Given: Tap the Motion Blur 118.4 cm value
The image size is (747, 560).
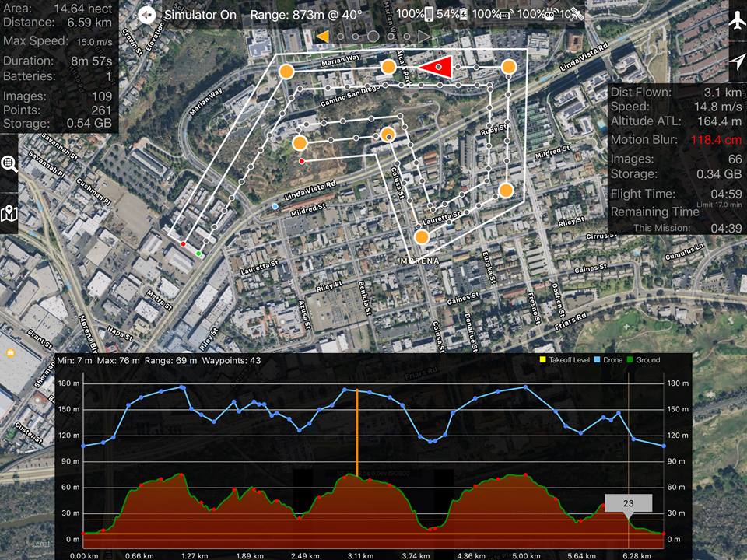Looking at the screenshot, I should 716,140.
